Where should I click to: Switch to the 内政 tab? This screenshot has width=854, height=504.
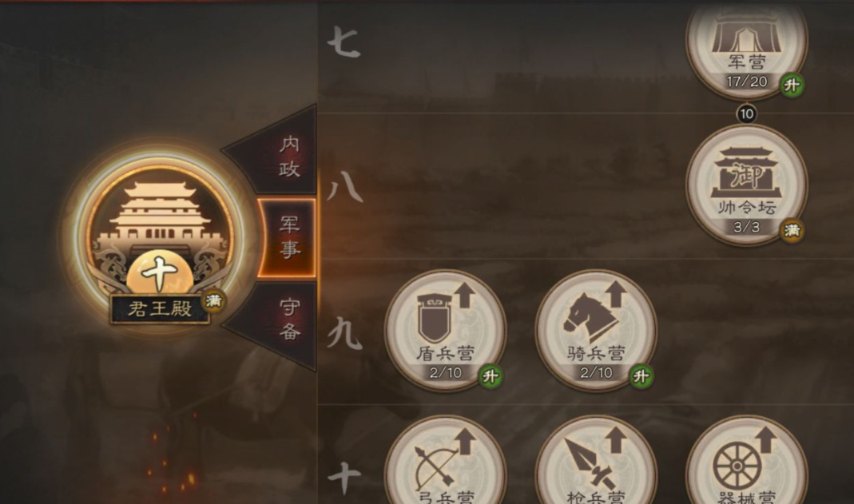pyautogui.click(x=289, y=157)
